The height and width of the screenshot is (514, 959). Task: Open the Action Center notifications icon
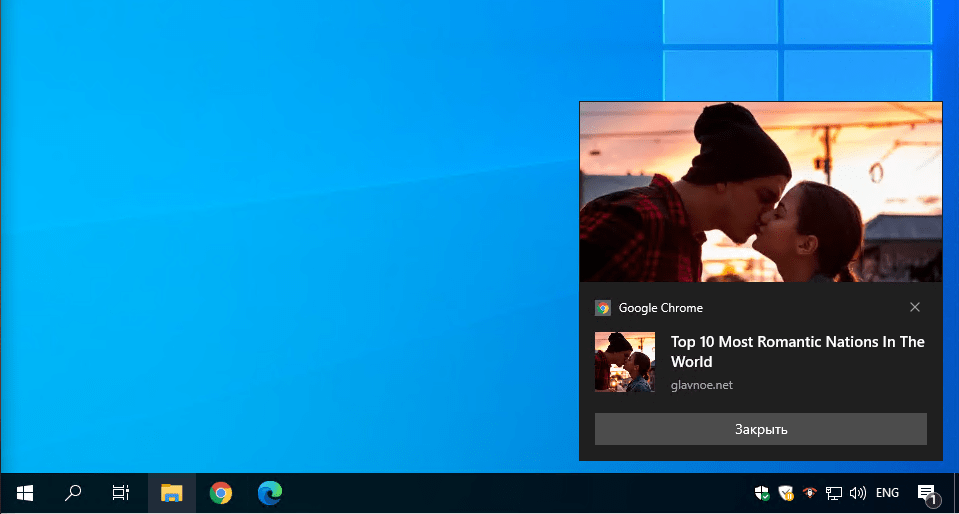(927, 492)
